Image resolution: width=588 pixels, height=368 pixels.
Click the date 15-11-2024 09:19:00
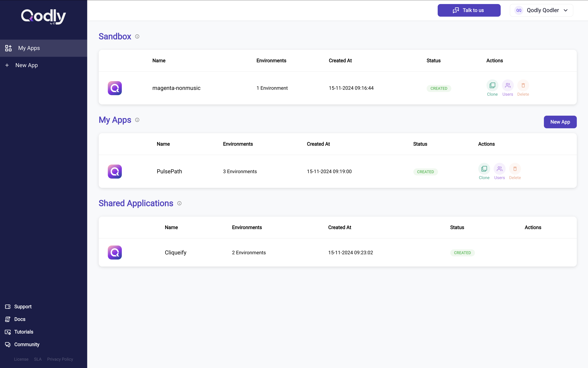click(x=329, y=172)
